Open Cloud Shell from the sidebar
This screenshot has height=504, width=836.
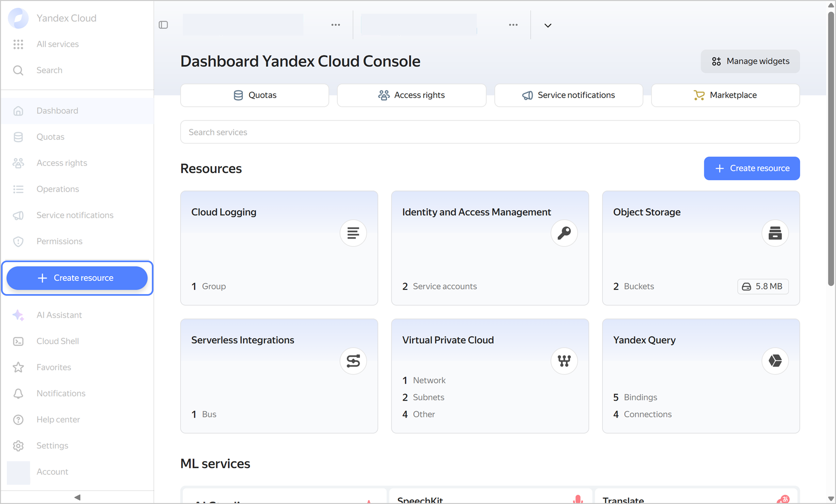point(58,341)
